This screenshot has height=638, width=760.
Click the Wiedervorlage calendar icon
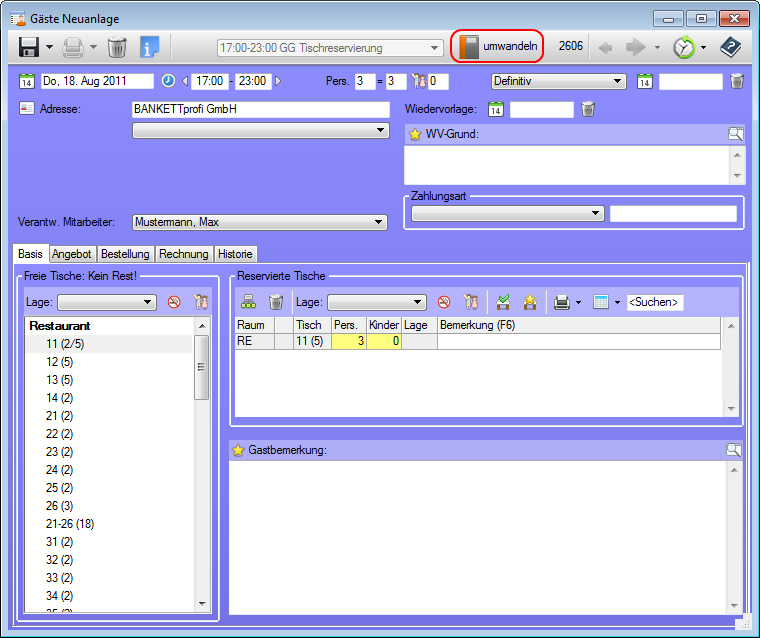(496, 110)
